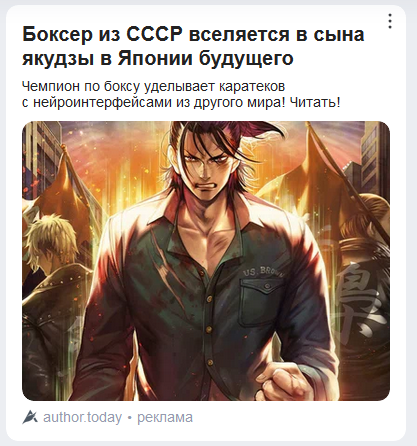This screenshot has height=446, width=417.
Task: Click the word "якудзы" in the headline
Action: click(59, 59)
